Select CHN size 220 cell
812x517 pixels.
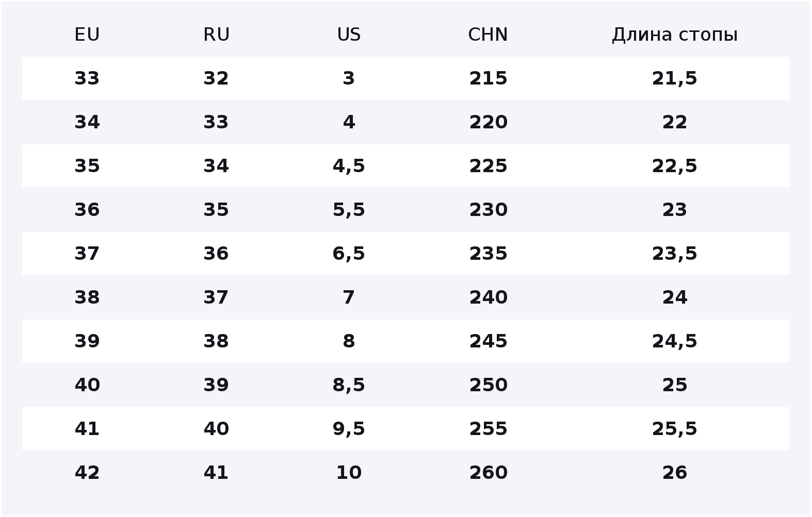click(x=488, y=122)
